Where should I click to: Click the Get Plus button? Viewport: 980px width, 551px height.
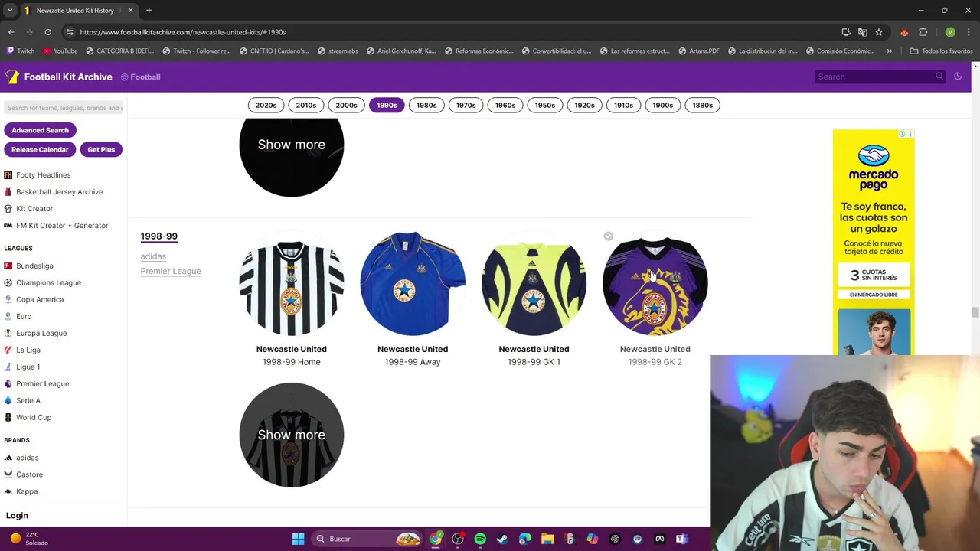(x=101, y=150)
